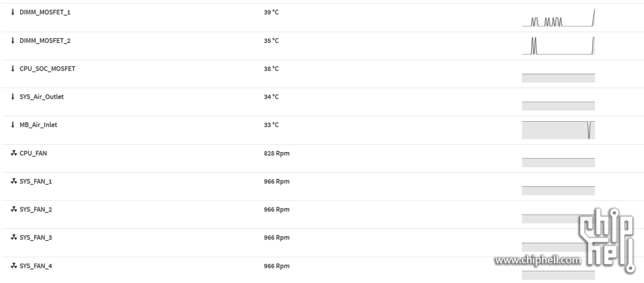
Task: Click the MB_Air_Inlet thermometer icon
Action: coord(12,124)
